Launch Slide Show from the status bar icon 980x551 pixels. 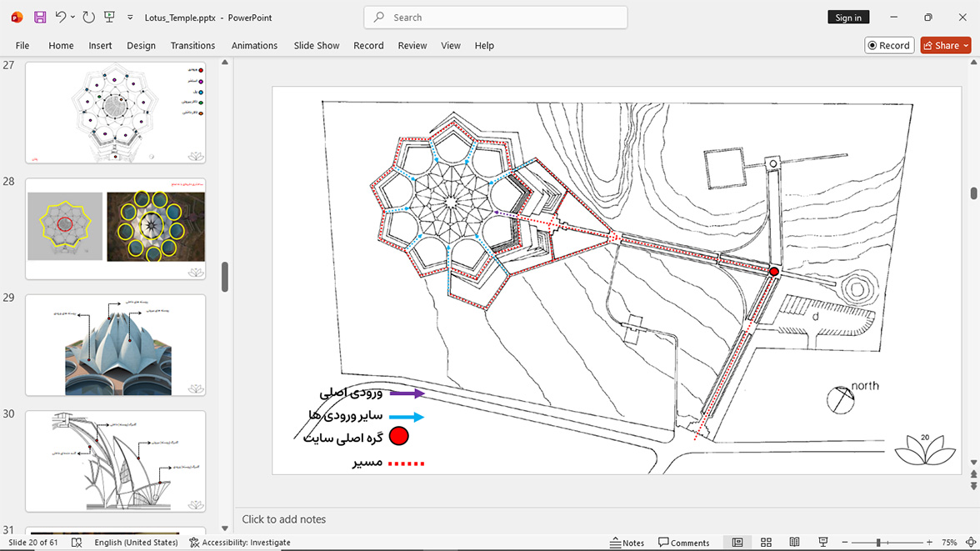823,542
